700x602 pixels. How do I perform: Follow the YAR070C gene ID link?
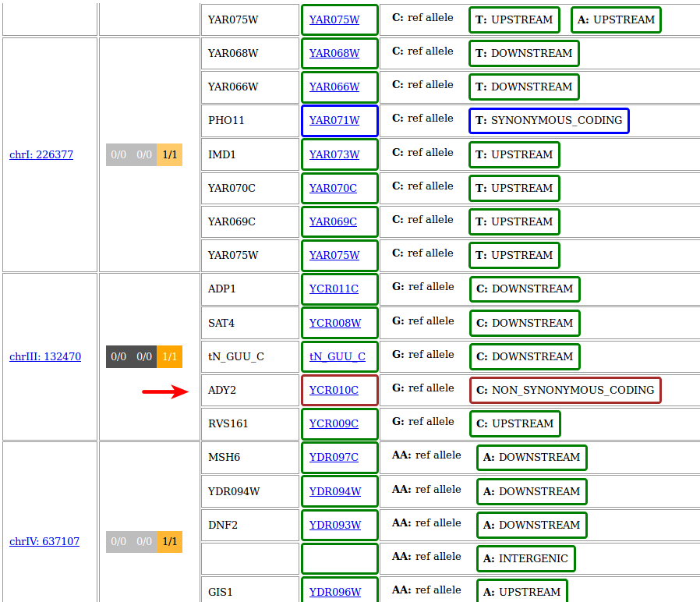click(x=333, y=188)
